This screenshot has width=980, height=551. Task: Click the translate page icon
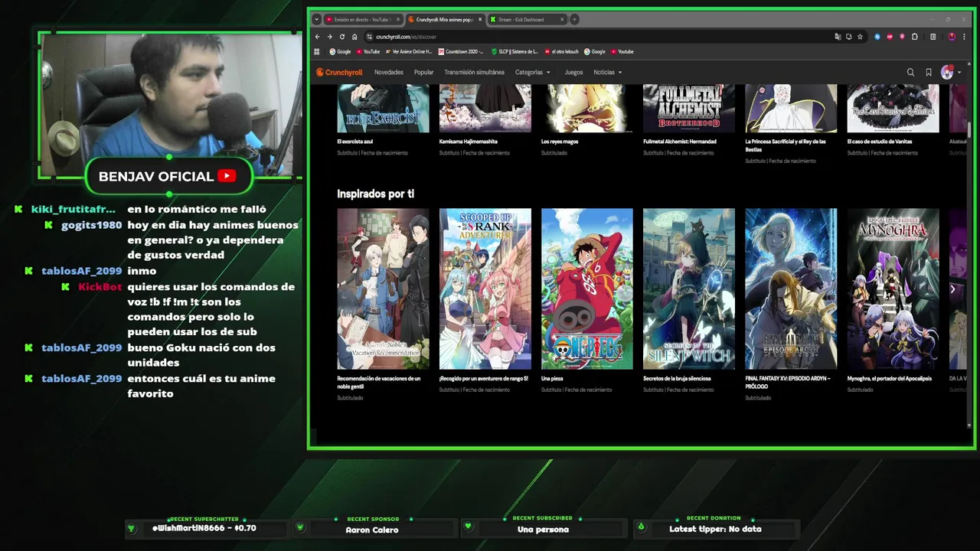(x=838, y=37)
